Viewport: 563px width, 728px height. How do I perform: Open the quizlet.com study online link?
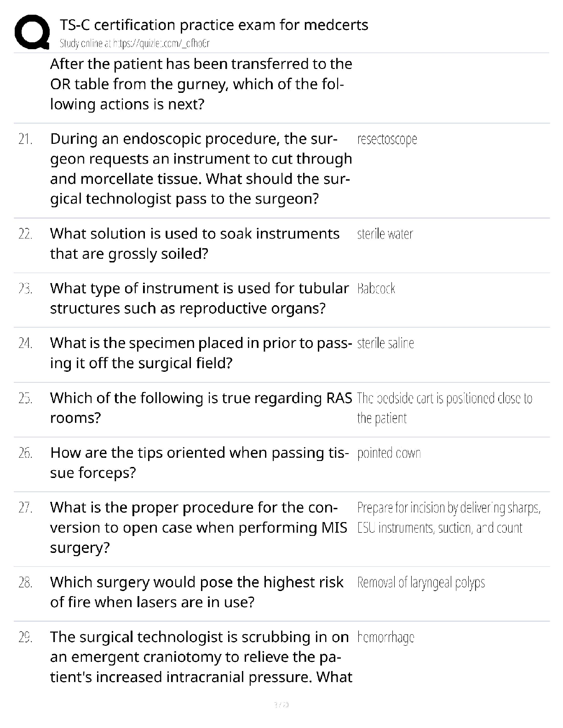(135, 44)
